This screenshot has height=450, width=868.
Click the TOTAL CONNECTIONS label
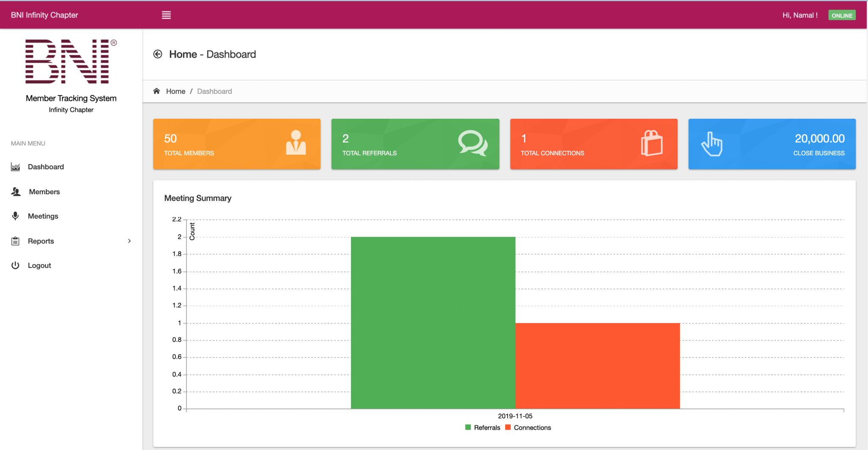click(x=552, y=153)
